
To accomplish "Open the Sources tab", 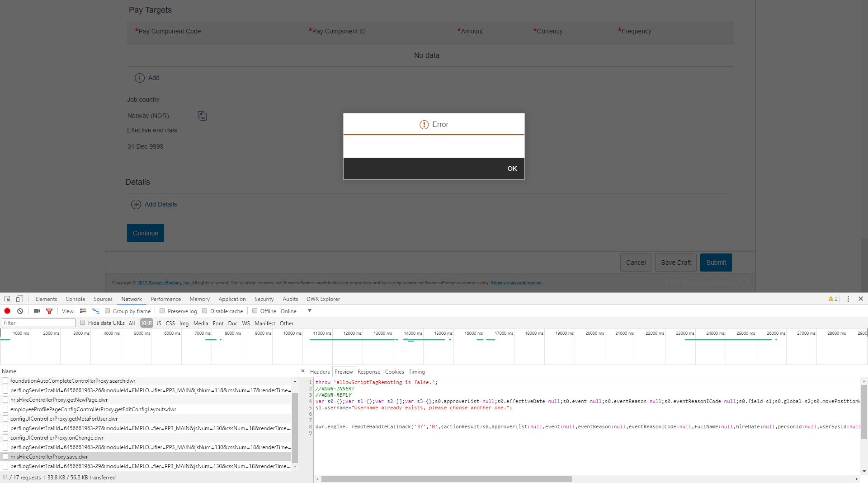I will (103, 299).
